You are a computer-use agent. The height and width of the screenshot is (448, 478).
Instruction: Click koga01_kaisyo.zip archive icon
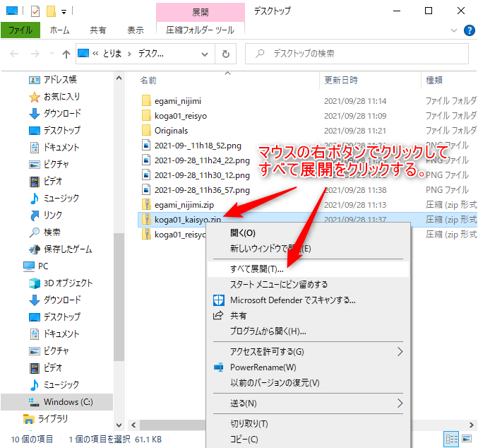pyautogui.click(x=146, y=220)
